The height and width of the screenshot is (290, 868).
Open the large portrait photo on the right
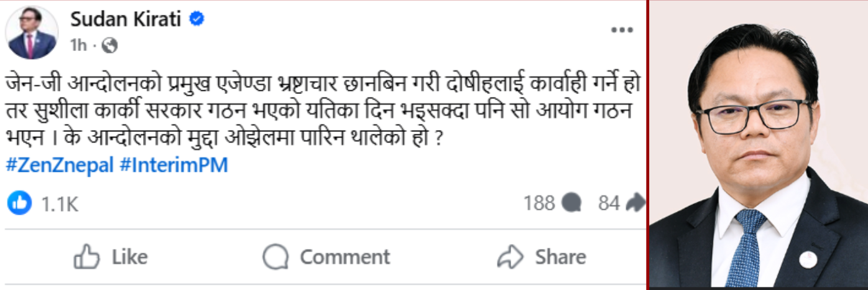click(758, 146)
